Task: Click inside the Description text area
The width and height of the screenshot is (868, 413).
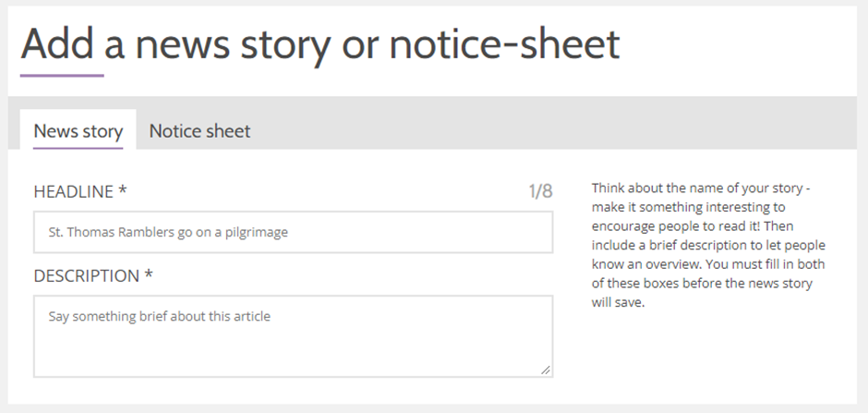Action: (293, 336)
